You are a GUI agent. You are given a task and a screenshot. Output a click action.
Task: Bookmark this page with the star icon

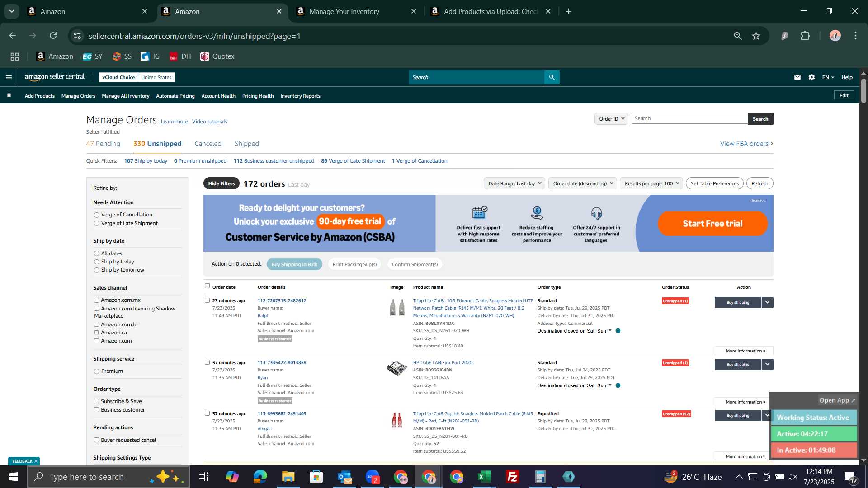[x=756, y=36]
